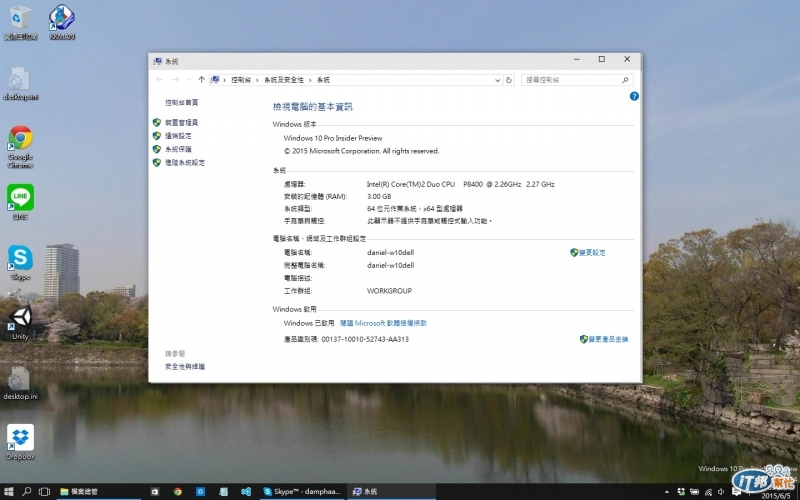Launch LINE from the desktop
The image size is (800, 500).
point(20,202)
